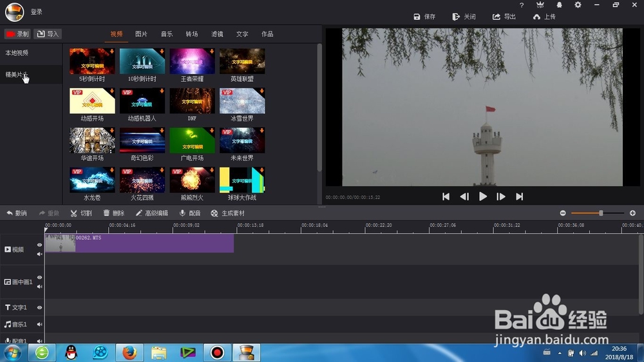
Task: Select the 未来世界 template
Action: point(242,140)
